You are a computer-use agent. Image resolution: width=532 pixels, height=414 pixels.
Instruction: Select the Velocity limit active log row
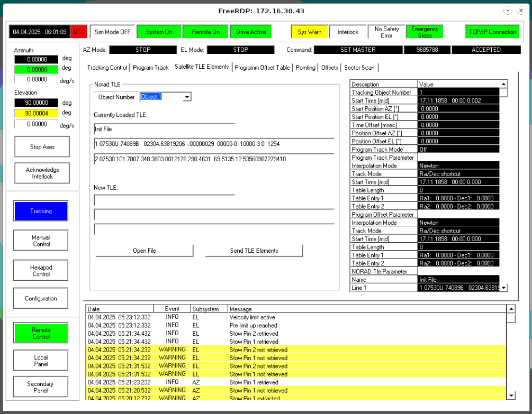[x=296, y=317]
